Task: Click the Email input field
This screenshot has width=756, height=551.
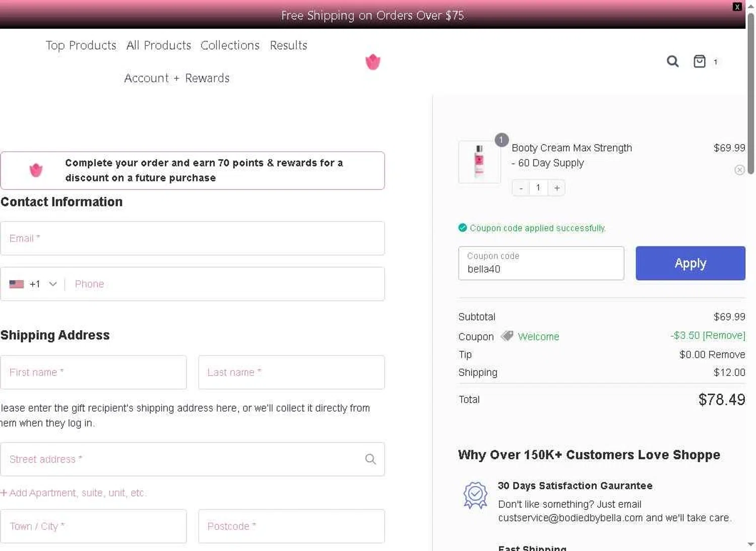Action: pos(193,238)
